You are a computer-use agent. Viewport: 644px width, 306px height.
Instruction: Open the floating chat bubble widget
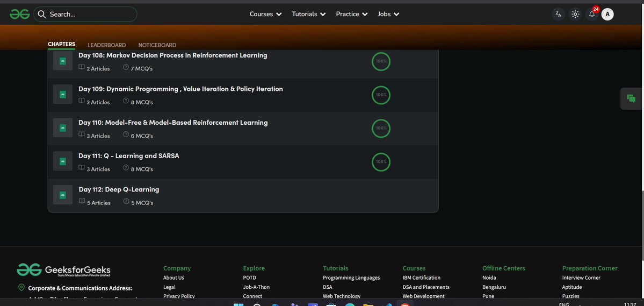(631, 99)
